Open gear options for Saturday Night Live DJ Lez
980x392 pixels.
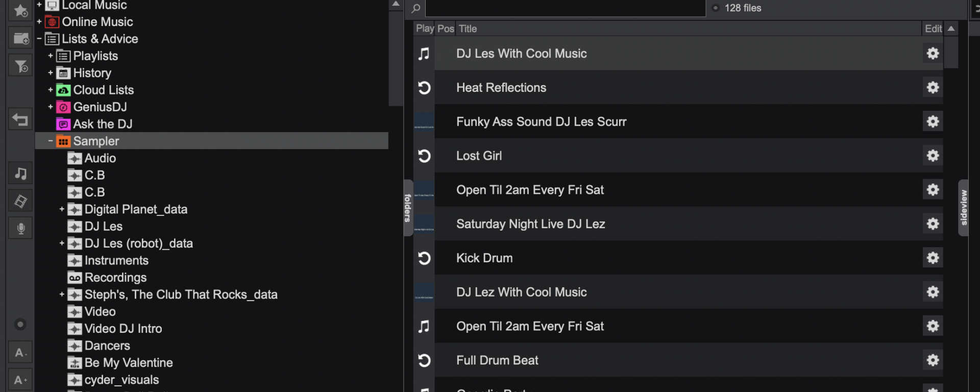[x=933, y=224]
